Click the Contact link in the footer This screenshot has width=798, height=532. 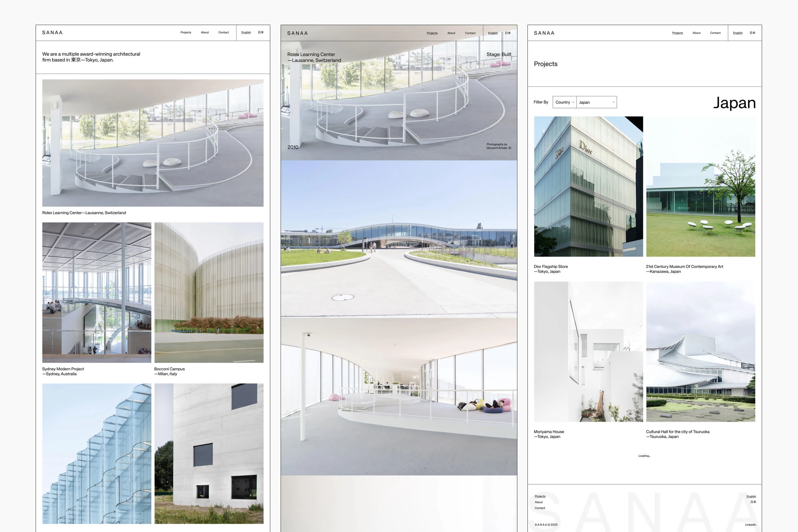(540, 508)
